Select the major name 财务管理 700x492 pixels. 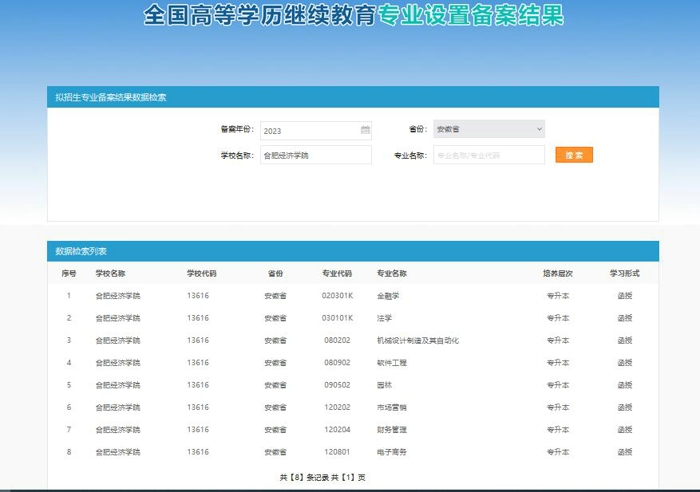pyautogui.click(x=392, y=429)
